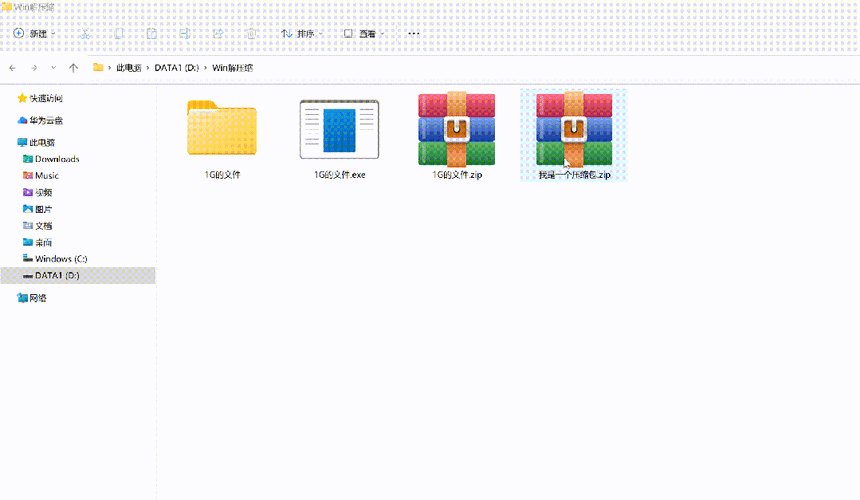Go up one folder level
This screenshot has width=860, height=500.
pyautogui.click(x=73, y=68)
